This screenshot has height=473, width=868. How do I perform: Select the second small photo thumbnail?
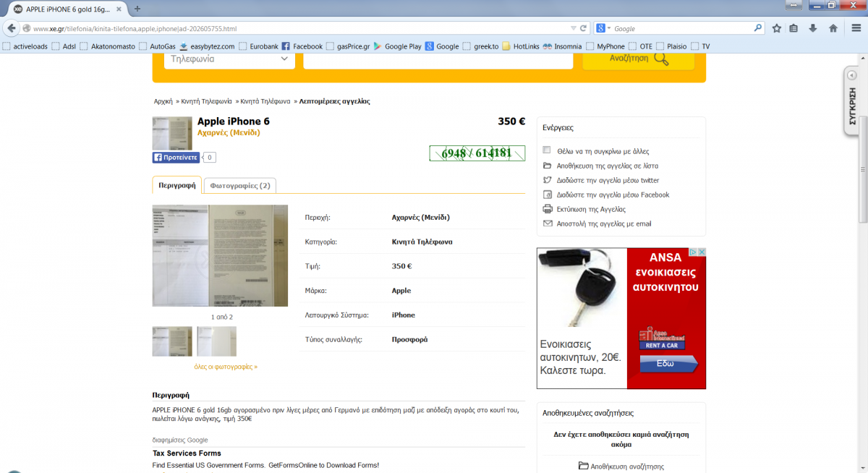[x=216, y=341]
